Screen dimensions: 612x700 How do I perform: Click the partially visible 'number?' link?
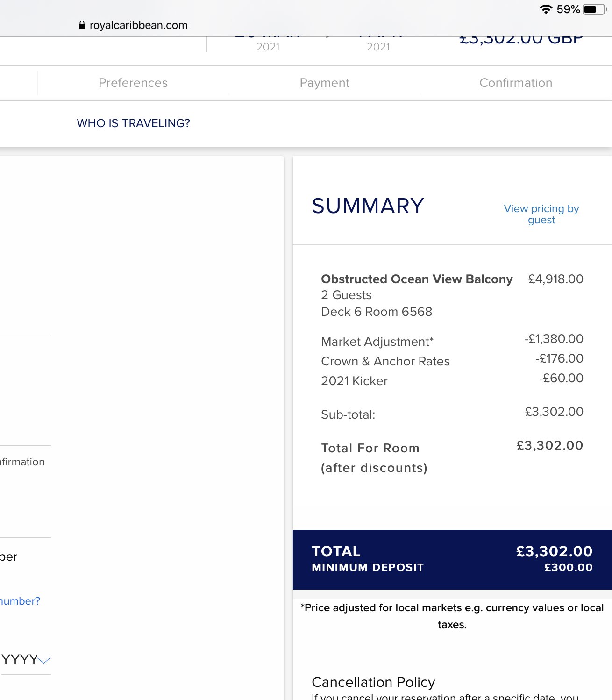point(20,601)
